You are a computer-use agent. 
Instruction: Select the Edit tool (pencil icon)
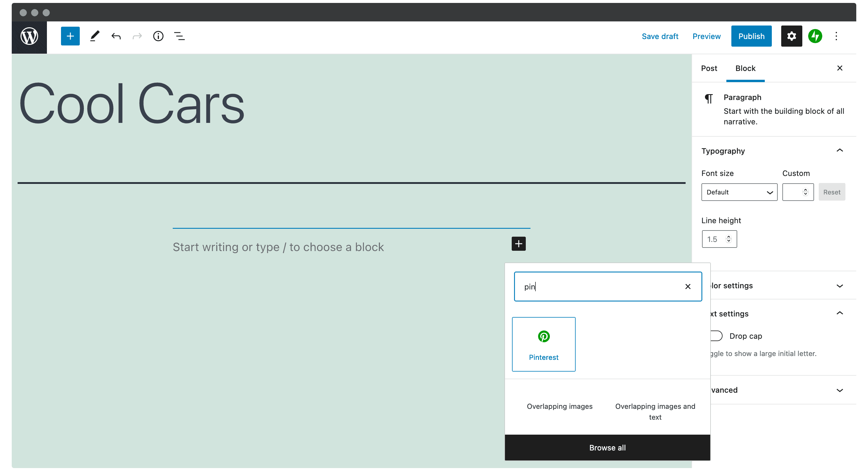point(94,36)
